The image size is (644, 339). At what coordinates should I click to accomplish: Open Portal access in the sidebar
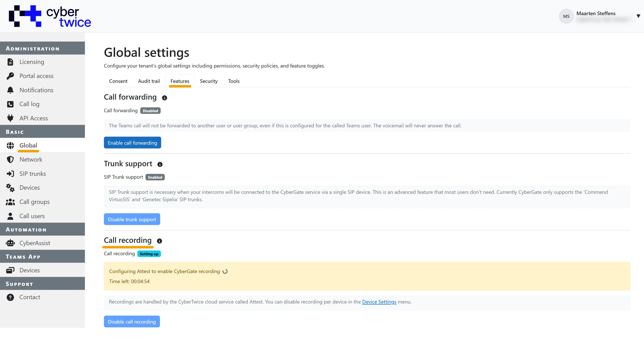(43, 76)
